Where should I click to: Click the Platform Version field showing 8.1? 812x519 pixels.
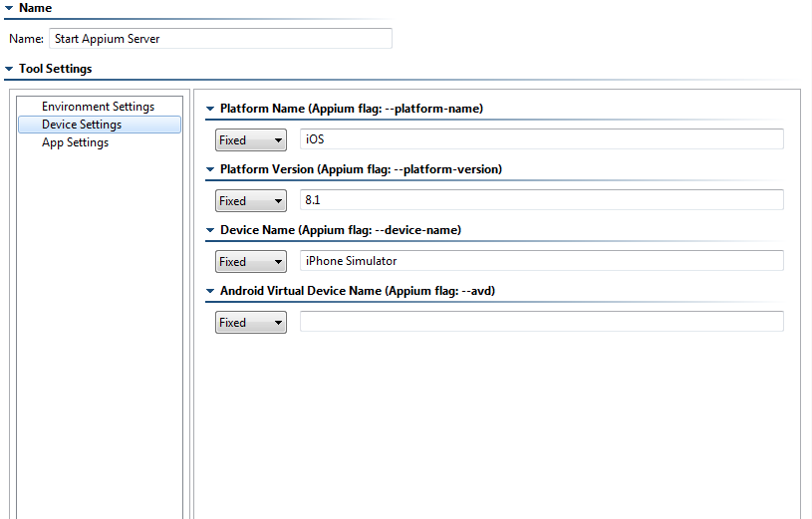click(542, 200)
